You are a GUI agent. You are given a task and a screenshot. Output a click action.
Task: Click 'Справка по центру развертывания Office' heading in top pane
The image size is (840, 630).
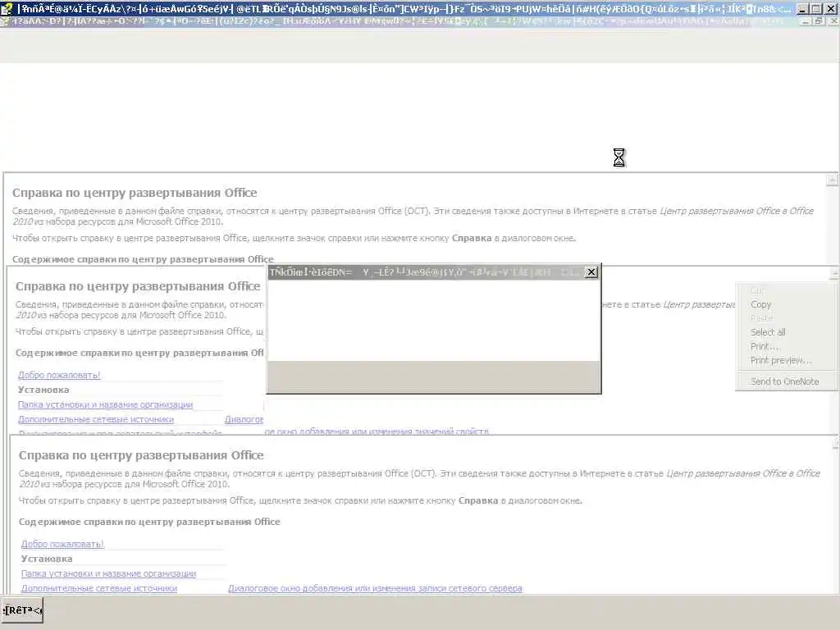(135, 193)
